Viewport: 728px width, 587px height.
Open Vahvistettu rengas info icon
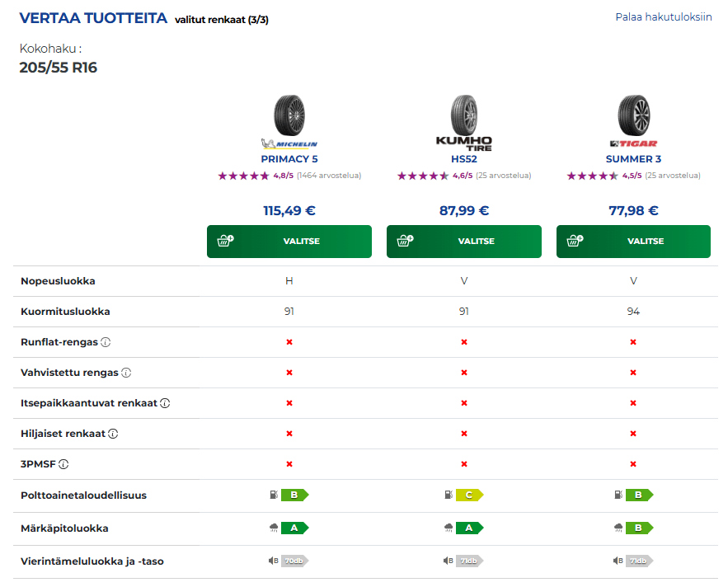126,373
